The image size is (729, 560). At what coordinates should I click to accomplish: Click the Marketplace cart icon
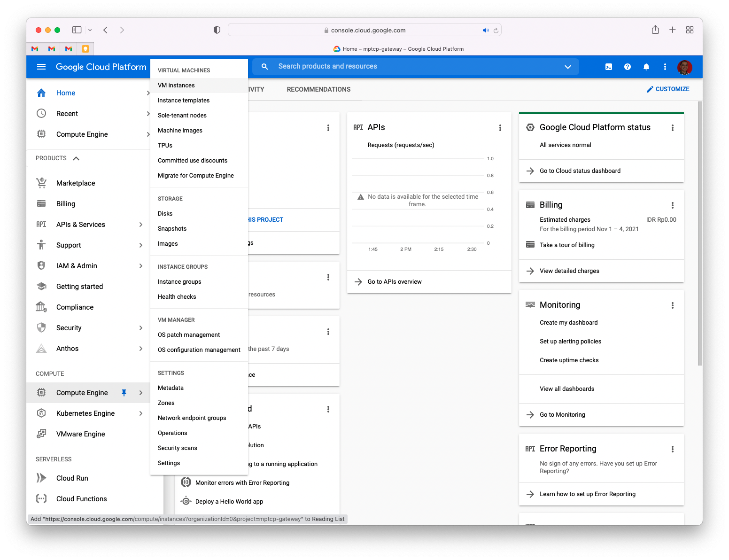(x=41, y=183)
